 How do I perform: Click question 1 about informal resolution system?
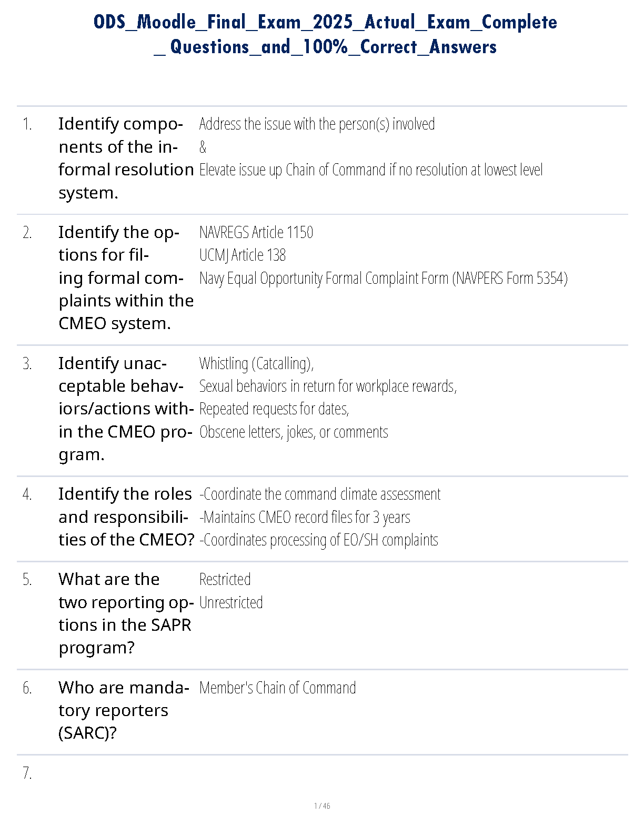click(x=126, y=158)
